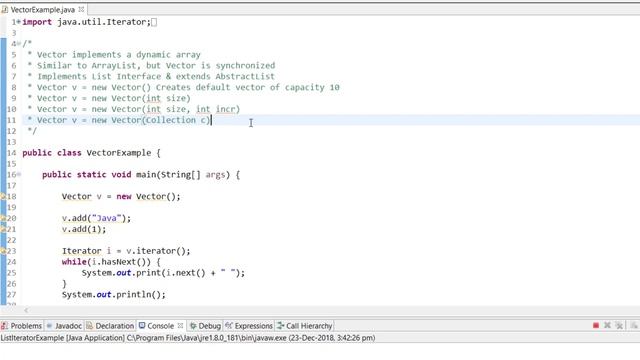Click console launch description 'ListIteratorExample [Java Application]'
Viewport: 640px width, 360px height.
click(x=62, y=338)
